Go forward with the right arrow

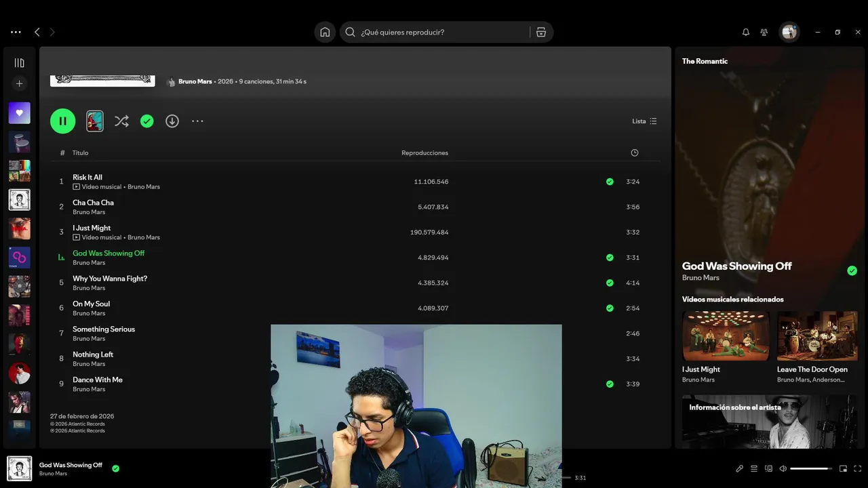52,32
